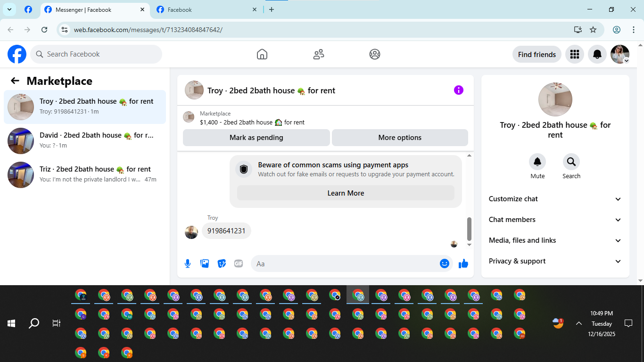Choose a sticker with the sticker icon
Viewport: 644px width, 362px height.
pos(222,263)
